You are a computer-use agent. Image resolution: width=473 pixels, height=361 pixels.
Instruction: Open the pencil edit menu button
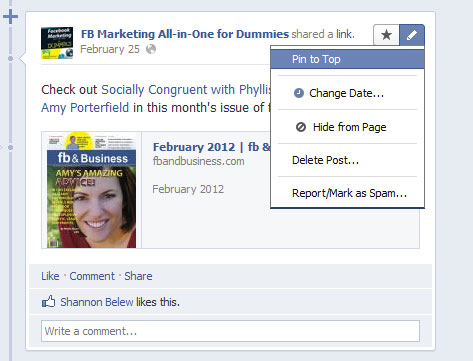(412, 35)
